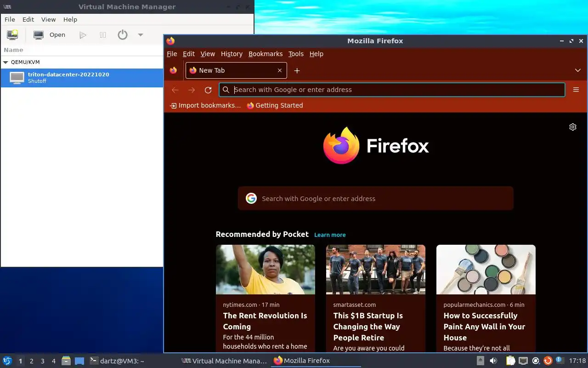588x368 pixels.
Task: Open the Edit menu in Virtual Machine Manager
Action: pyautogui.click(x=28, y=19)
